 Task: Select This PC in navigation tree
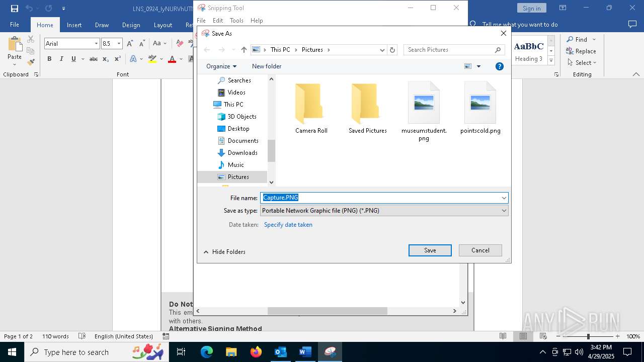pos(233,105)
